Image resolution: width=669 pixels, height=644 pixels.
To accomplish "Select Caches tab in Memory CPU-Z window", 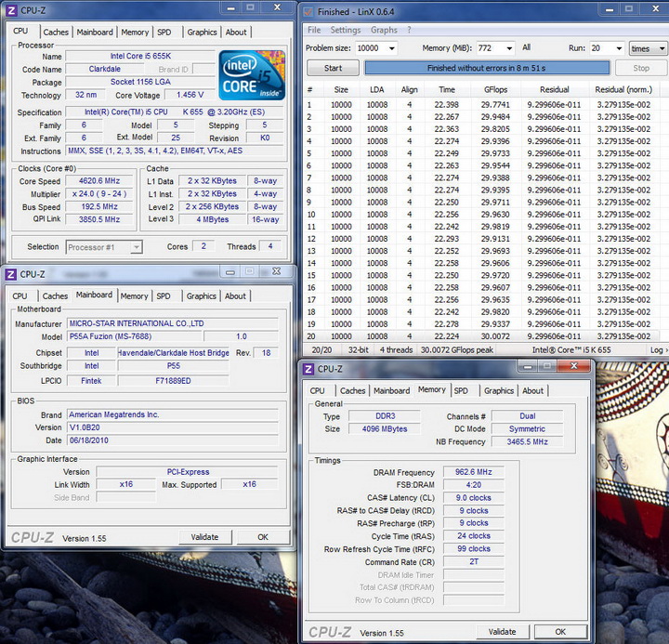I will click(x=352, y=390).
